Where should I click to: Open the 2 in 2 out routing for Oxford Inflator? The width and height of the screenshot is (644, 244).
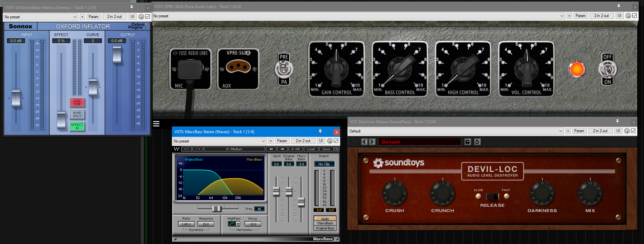tap(114, 17)
